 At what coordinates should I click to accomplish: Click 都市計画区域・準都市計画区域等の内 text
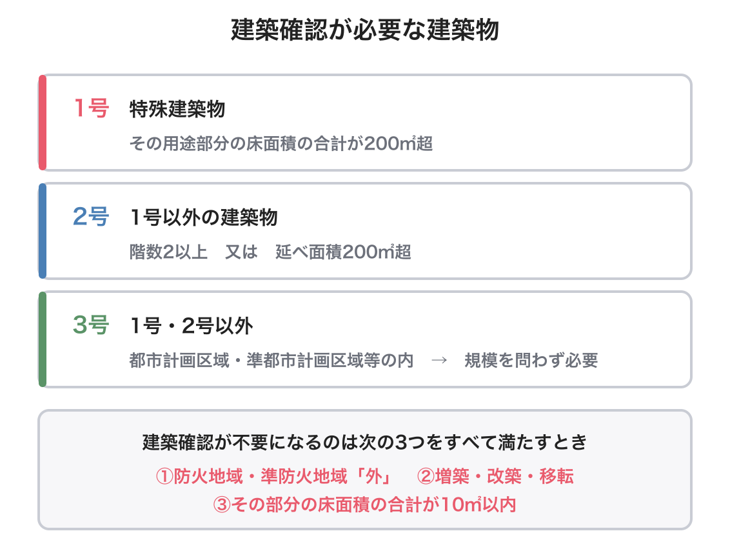tap(271, 361)
